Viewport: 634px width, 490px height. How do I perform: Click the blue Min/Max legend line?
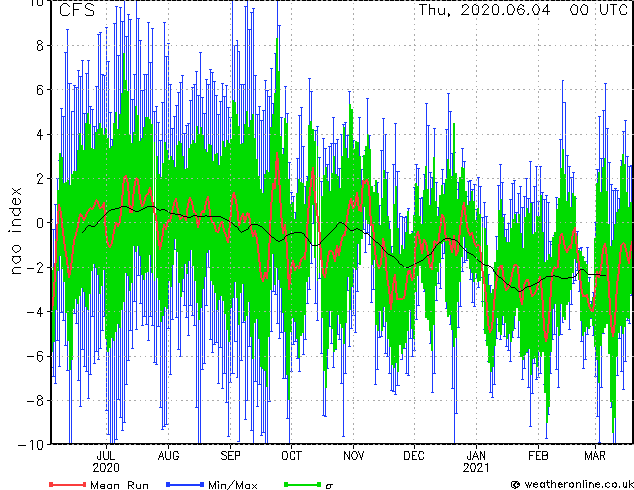(x=185, y=484)
